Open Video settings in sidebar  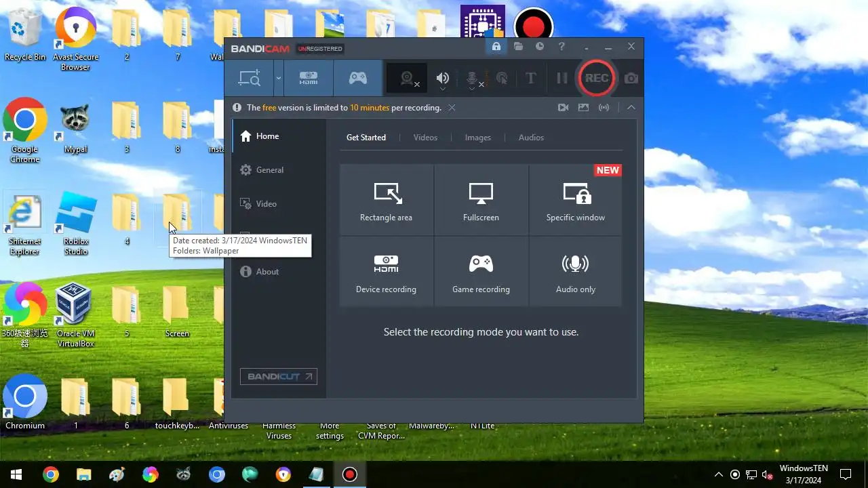279,204
